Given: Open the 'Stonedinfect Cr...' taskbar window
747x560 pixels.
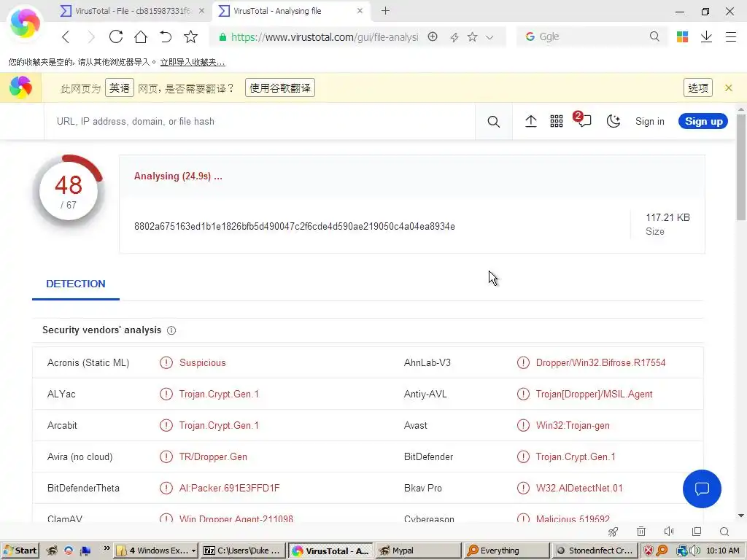Looking at the screenshot, I should point(594,551).
